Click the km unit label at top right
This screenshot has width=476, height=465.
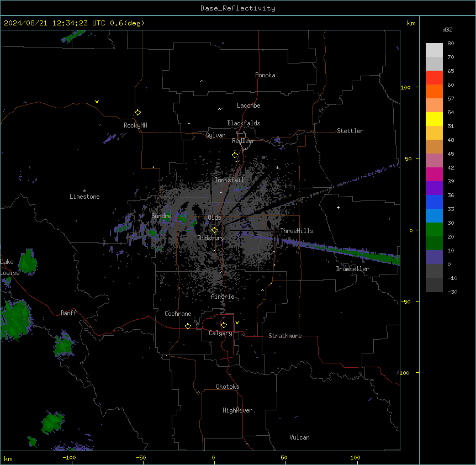411,23
